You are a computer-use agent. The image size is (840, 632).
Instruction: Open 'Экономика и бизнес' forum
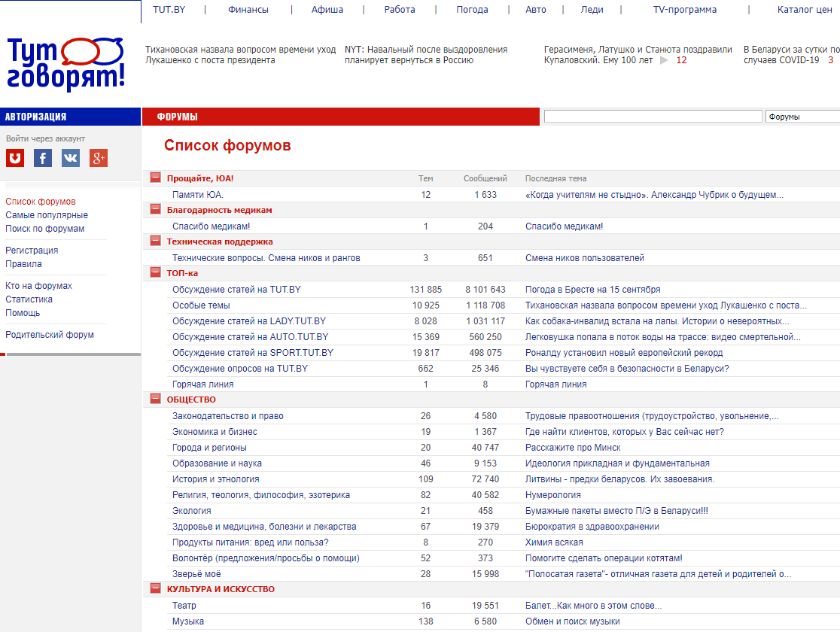point(215,432)
